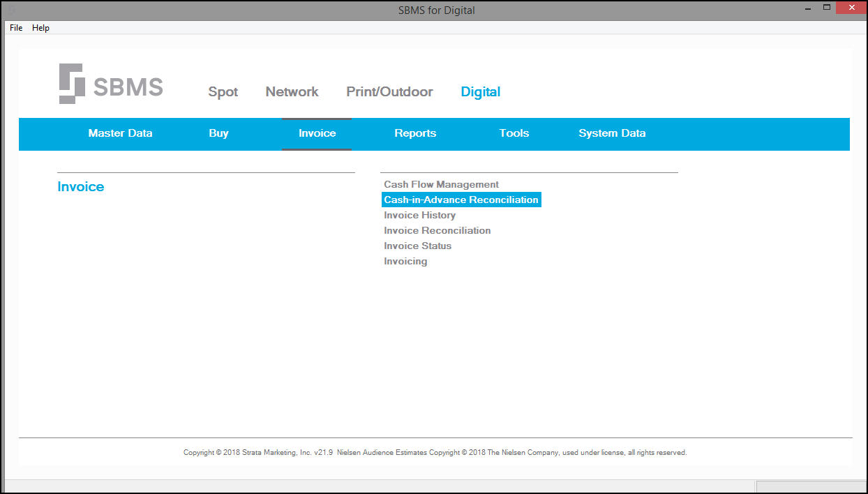
Task: Open the File menu
Action: coord(16,28)
